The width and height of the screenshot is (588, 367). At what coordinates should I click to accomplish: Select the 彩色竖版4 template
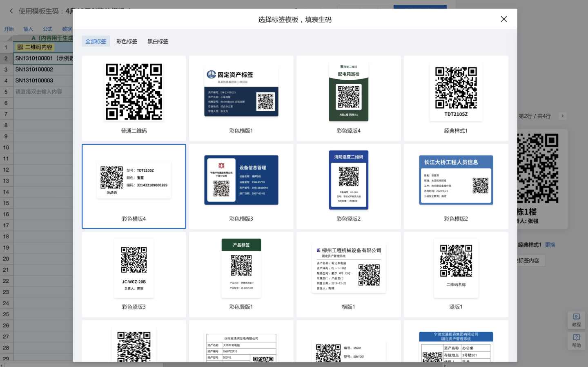point(349,98)
